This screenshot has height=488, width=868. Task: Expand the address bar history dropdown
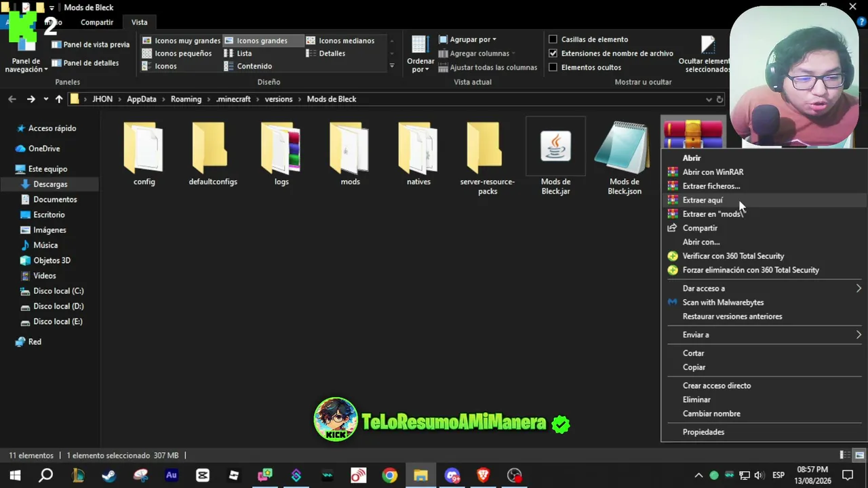point(709,99)
